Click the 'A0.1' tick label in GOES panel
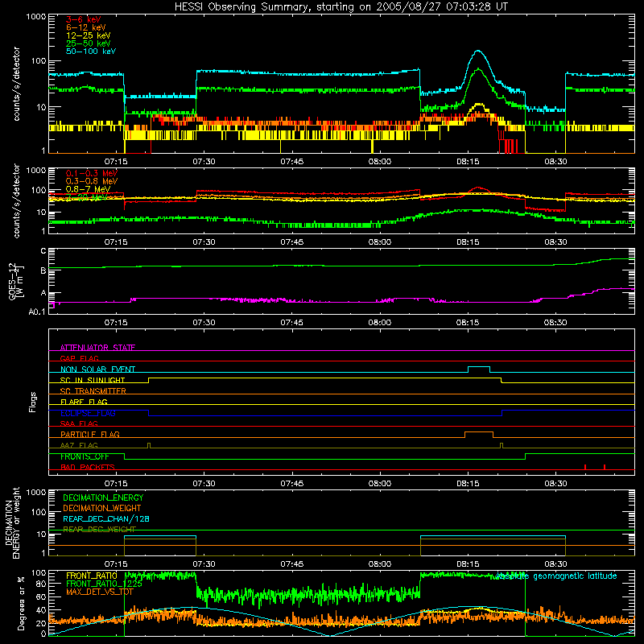 coord(37,312)
